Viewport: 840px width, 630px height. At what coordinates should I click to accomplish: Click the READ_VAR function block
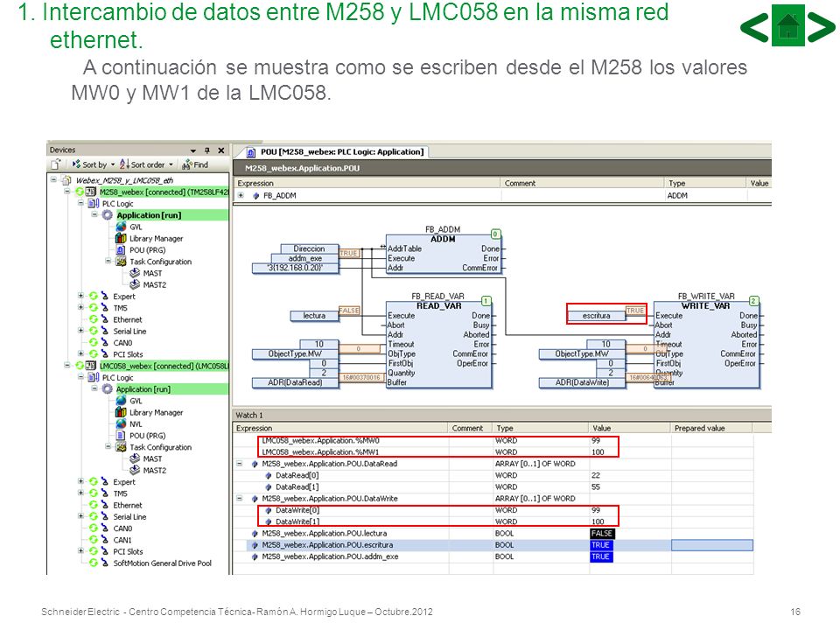pos(438,343)
